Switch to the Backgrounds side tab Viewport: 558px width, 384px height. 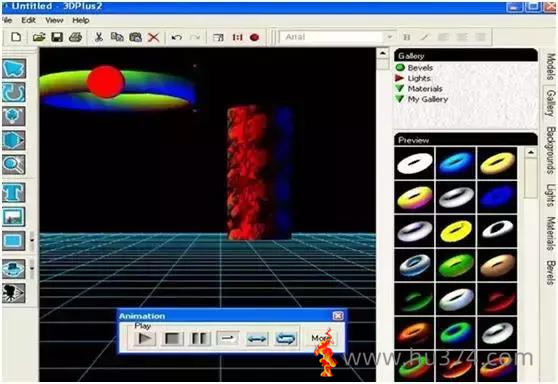[551, 150]
